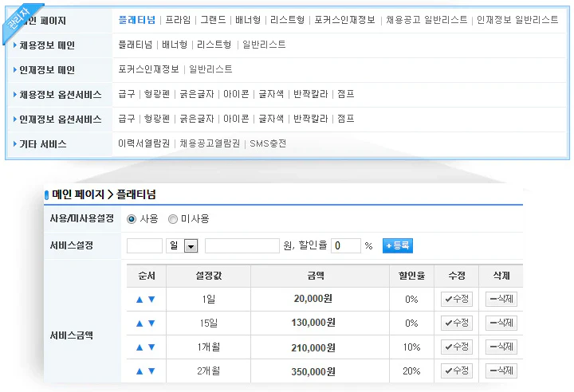Click the price amount input field

point(242,245)
